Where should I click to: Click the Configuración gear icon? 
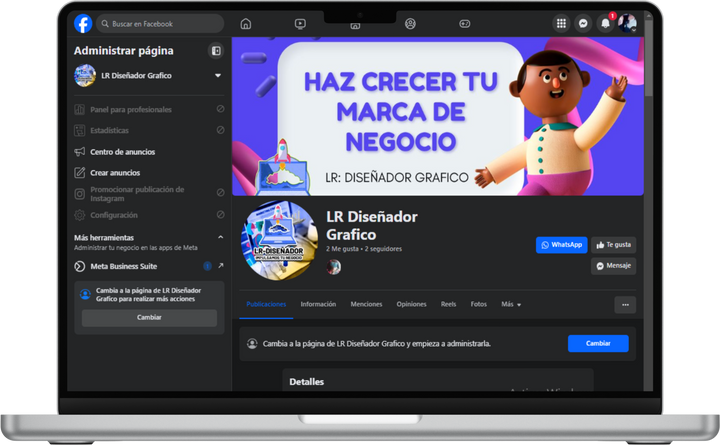tap(79, 215)
